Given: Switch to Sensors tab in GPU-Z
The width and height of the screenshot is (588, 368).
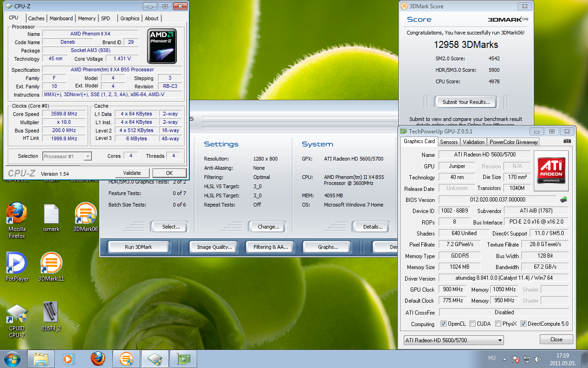Looking at the screenshot, I should tap(449, 142).
